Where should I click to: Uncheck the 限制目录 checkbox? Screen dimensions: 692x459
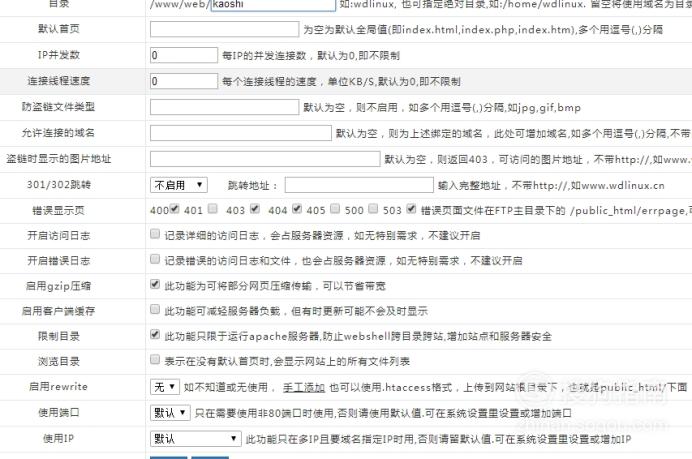coord(155,335)
